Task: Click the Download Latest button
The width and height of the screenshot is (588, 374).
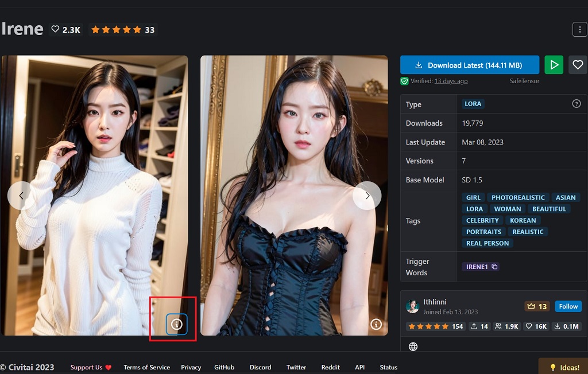Action: pos(469,65)
